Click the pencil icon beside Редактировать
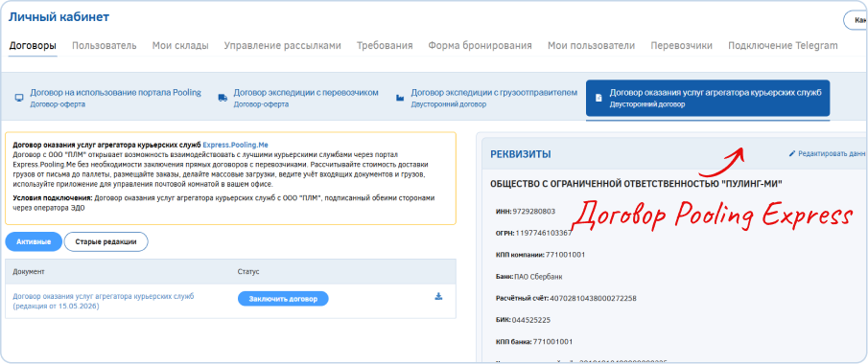868x364 pixels. coord(792,154)
